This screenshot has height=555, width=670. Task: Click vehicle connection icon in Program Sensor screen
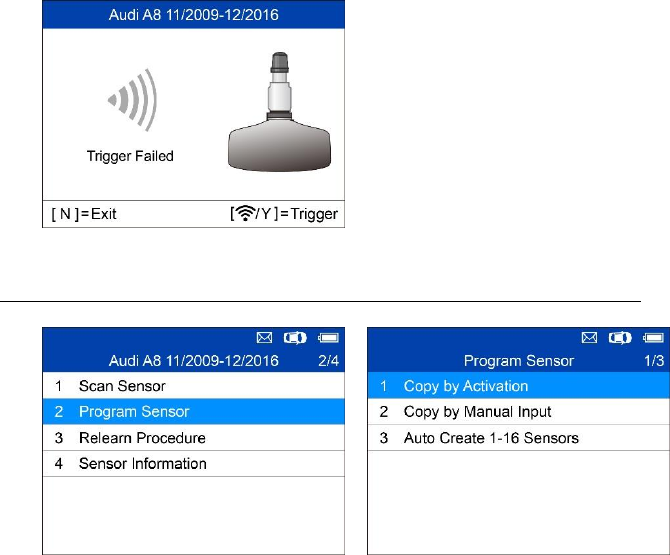[x=620, y=338]
